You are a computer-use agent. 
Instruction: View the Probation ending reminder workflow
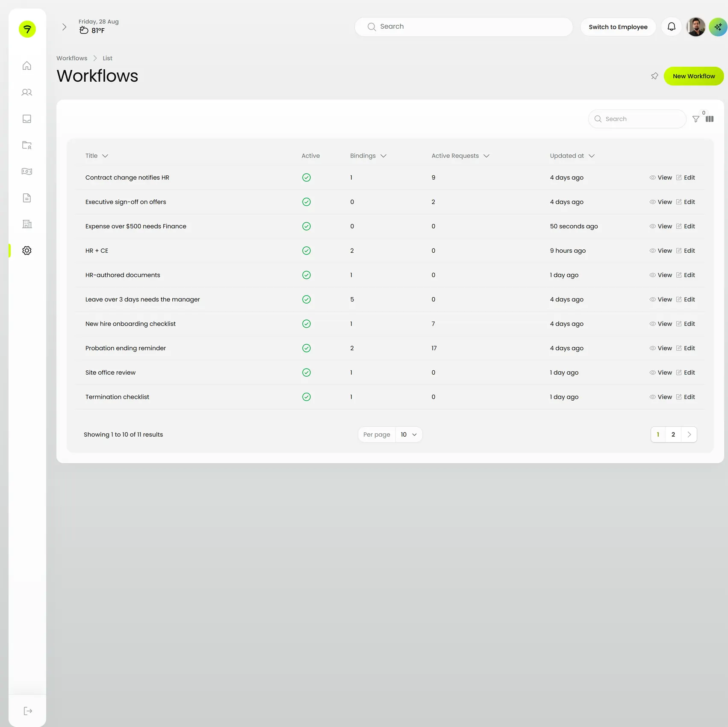(660, 348)
